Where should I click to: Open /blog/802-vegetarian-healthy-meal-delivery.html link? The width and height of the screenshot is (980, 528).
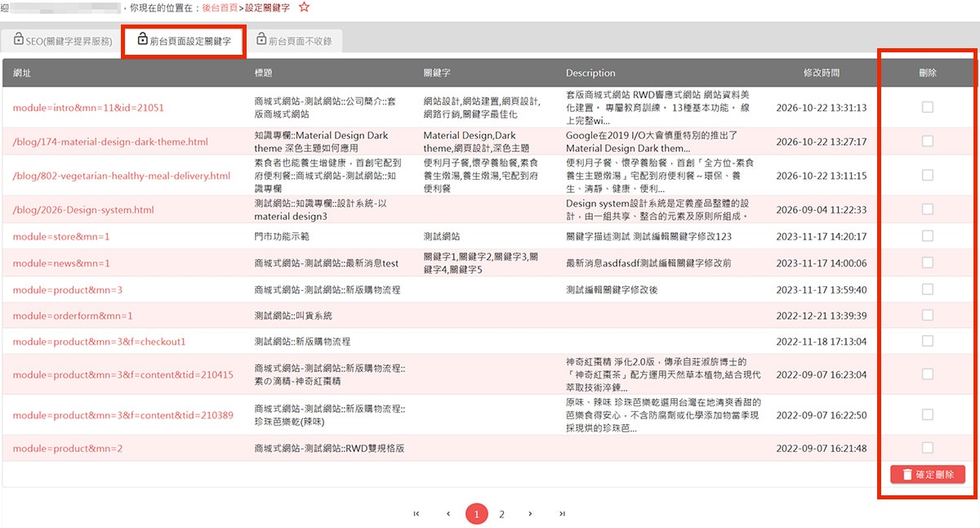(x=122, y=176)
